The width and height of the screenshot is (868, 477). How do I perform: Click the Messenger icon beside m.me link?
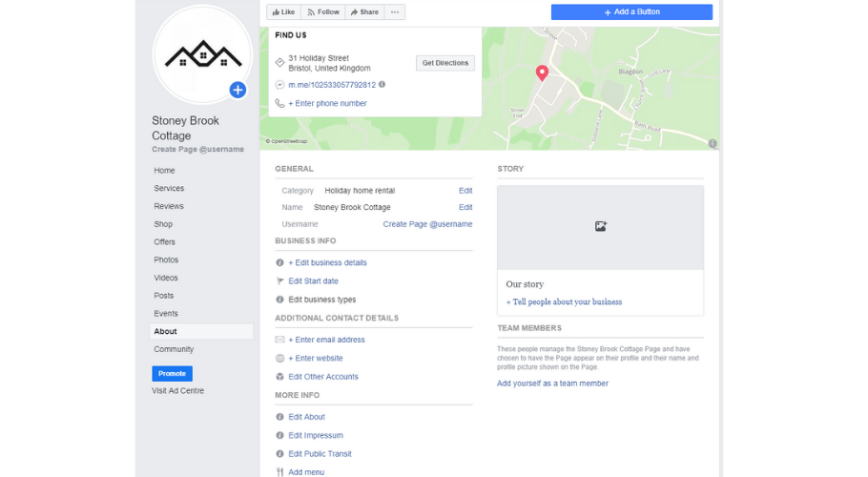click(279, 85)
